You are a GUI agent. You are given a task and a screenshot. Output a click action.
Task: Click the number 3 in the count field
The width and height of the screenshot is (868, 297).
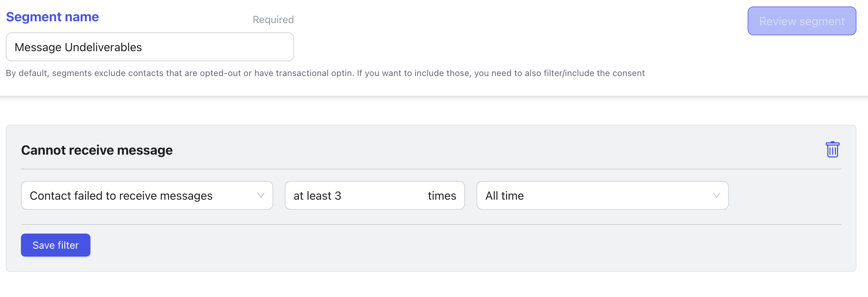(338, 196)
